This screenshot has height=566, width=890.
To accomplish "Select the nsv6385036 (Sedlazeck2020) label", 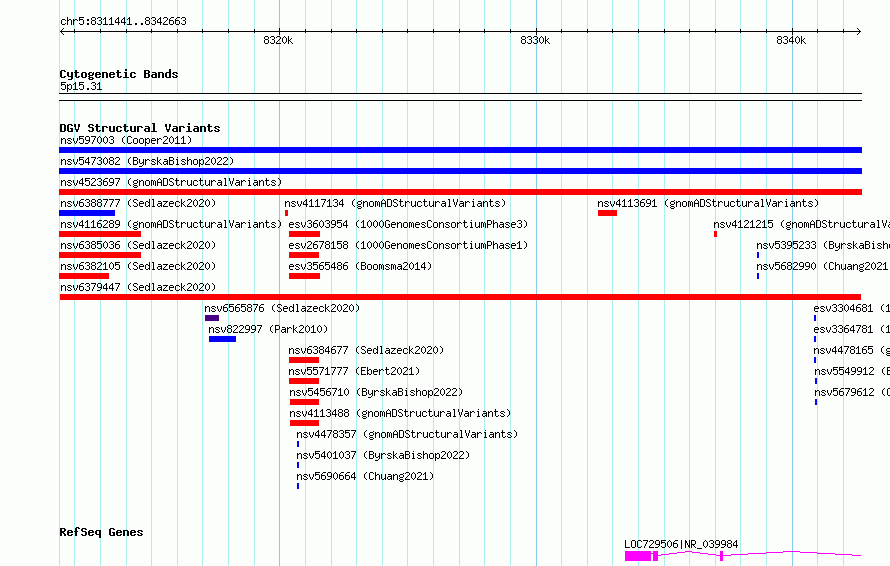I will (x=138, y=245).
